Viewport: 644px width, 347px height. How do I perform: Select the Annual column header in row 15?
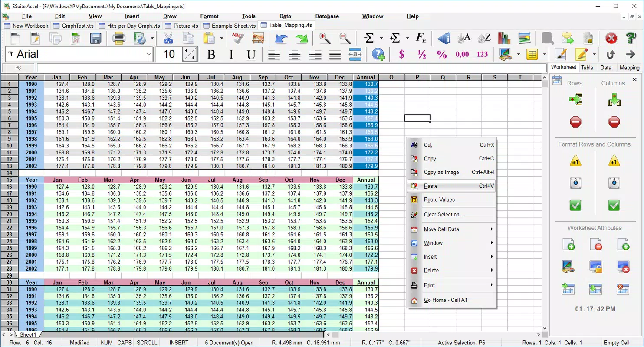tap(366, 180)
